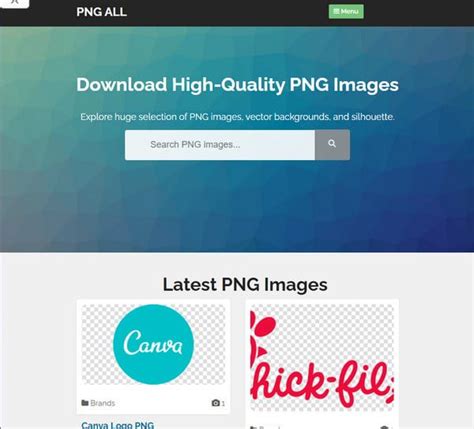
Task: Click the white Canva wordmark inside the circle
Action: [x=153, y=342]
